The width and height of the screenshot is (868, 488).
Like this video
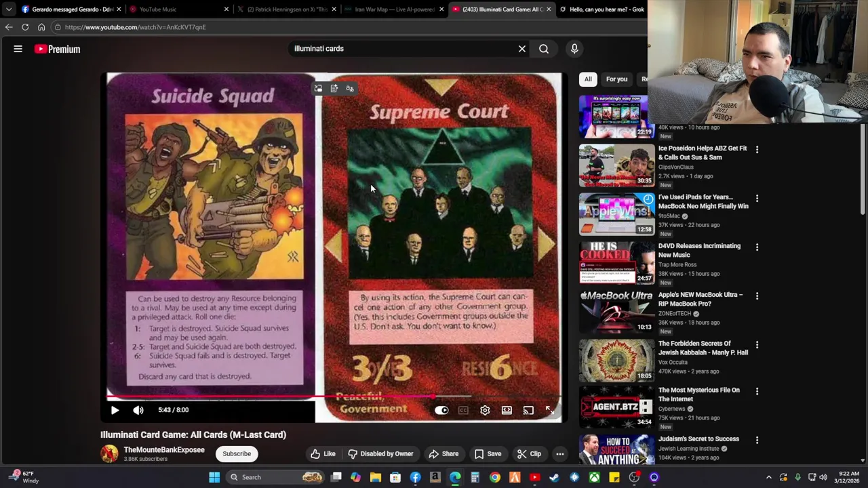323,454
